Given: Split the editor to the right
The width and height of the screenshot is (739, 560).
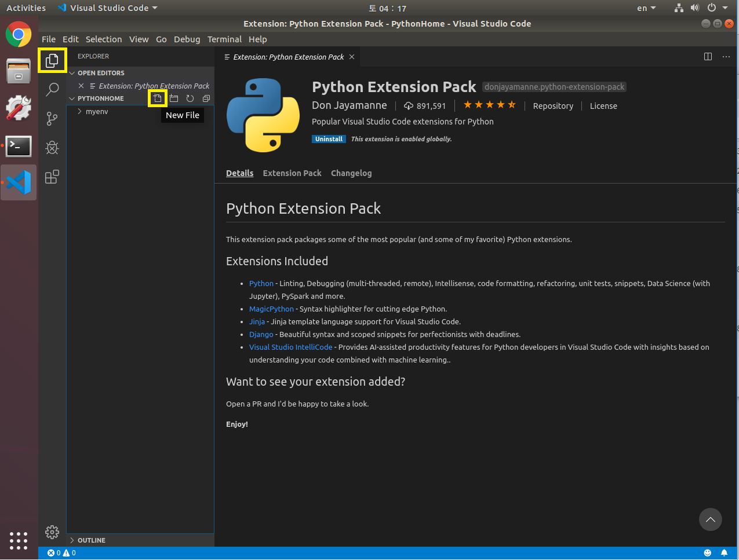Looking at the screenshot, I should pos(708,56).
